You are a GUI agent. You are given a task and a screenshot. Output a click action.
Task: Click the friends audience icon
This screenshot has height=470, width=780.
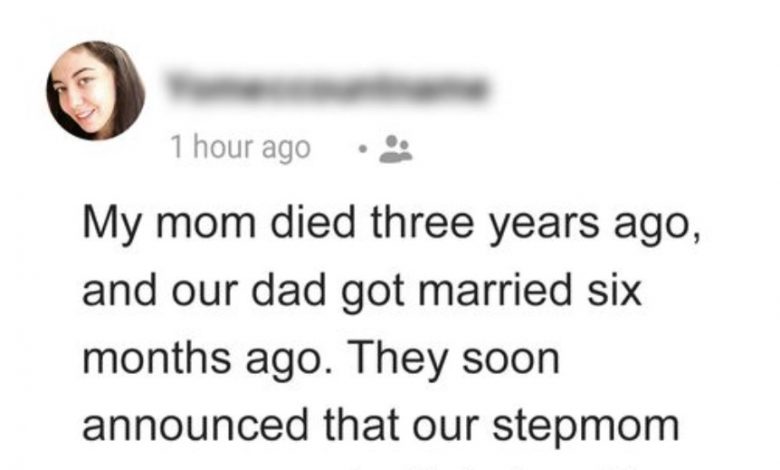click(x=398, y=148)
